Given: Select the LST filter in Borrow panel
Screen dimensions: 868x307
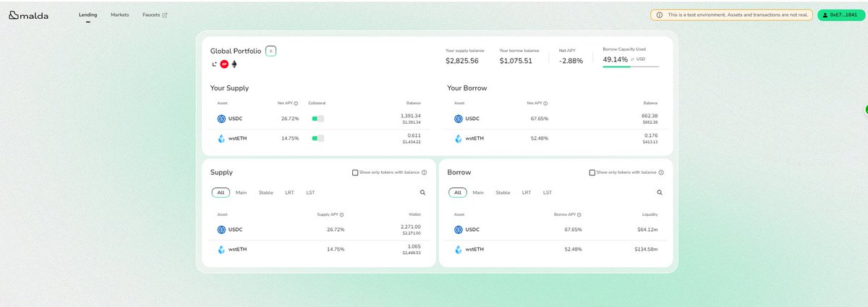Looking at the screenshot, I should 548,193.
